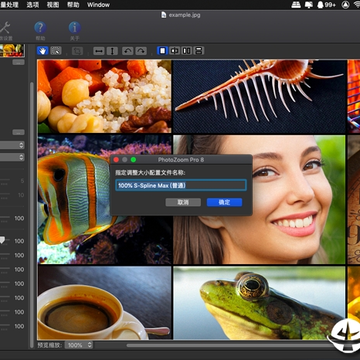
Task: Click the example.jpg file icon in title
Action: coord(164,15)
